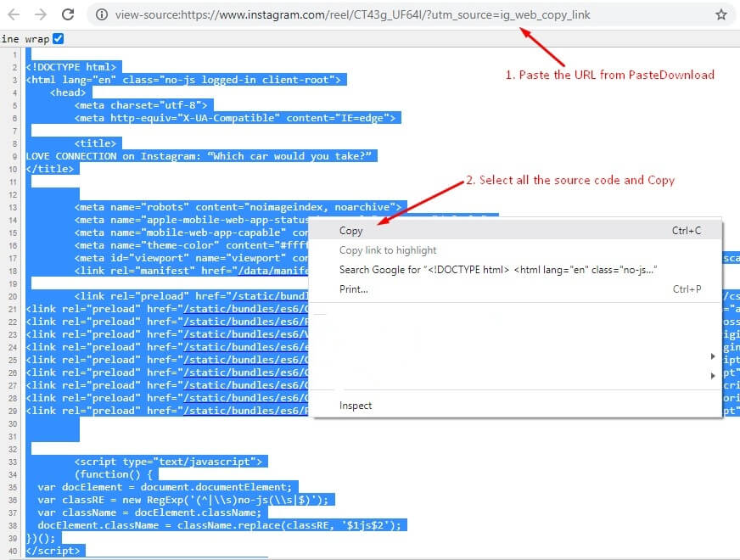740x560 pixels.
Task: Open the static bundles link on line 29
Action: [246, 411]
